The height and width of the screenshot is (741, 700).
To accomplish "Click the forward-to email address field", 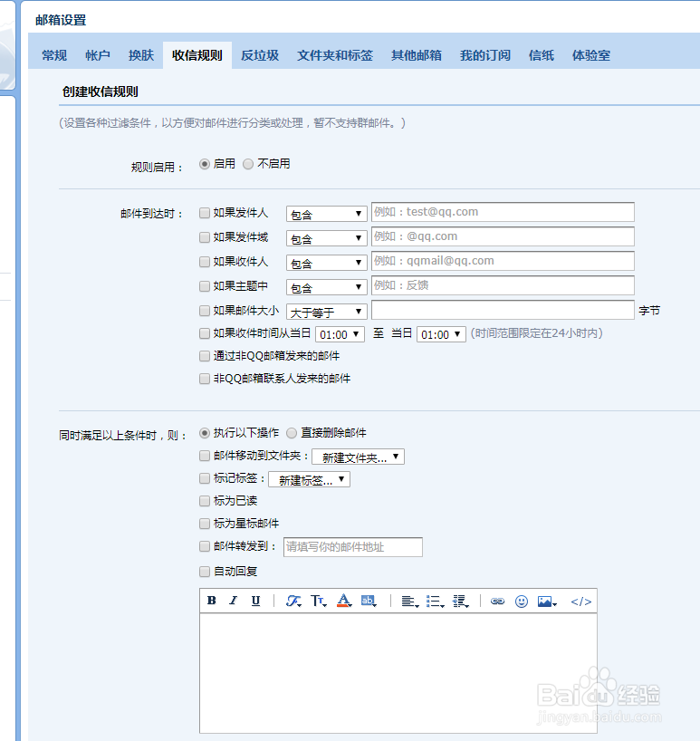I will [x=353, y=547].
